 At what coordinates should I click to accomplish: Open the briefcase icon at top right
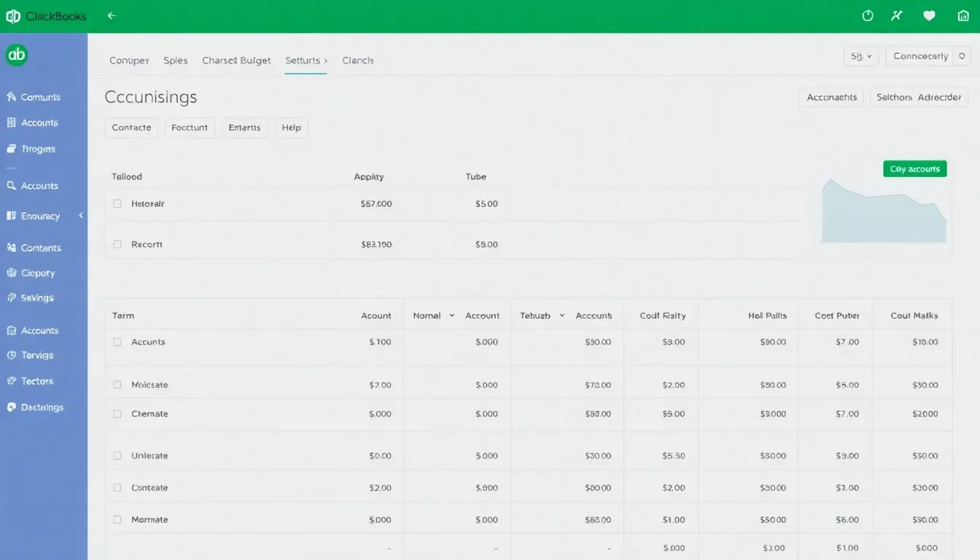point(963,15)
